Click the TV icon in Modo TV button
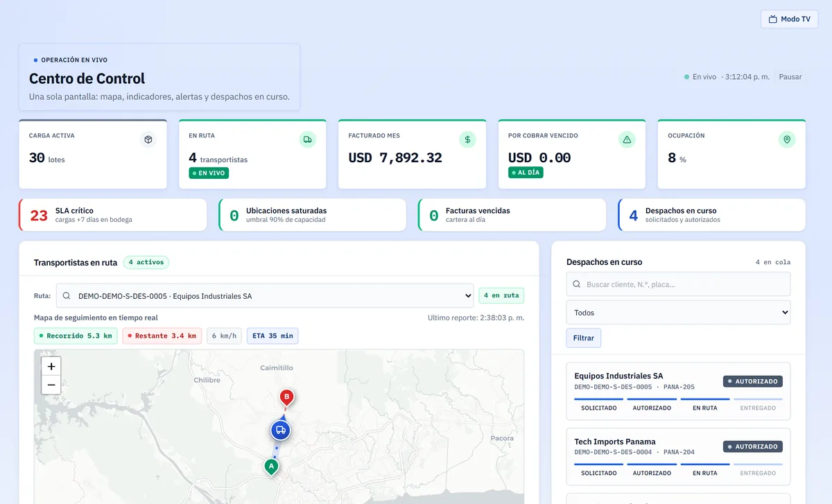 [x=773, y=19]
